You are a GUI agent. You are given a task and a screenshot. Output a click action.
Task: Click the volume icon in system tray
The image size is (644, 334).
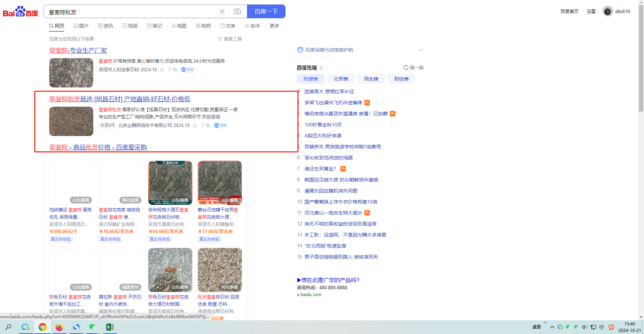(x=585, y=327)
